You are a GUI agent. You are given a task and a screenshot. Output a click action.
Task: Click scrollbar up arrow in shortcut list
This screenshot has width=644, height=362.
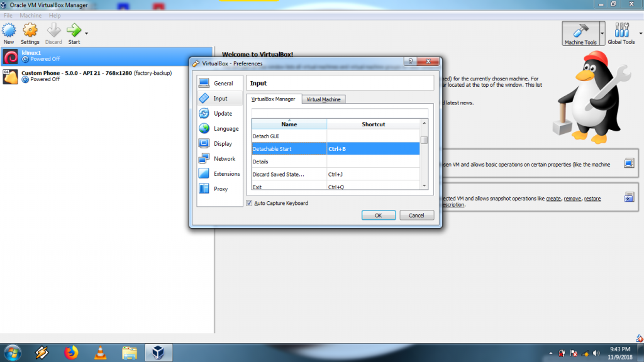425,123
